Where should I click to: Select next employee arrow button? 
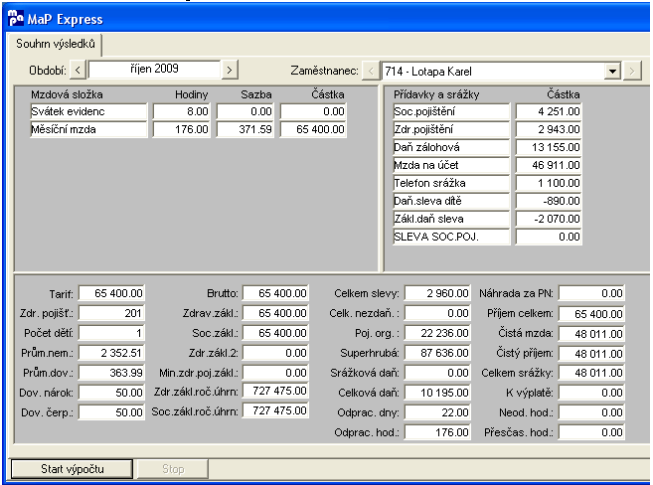pos(632,71)
